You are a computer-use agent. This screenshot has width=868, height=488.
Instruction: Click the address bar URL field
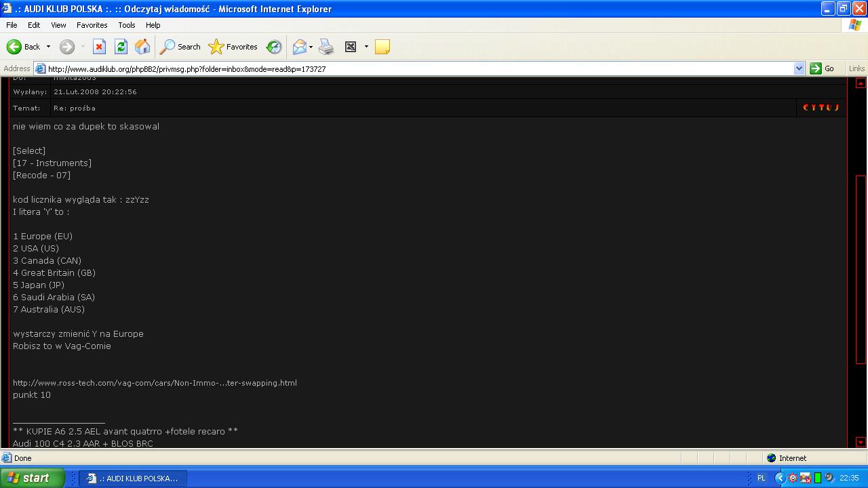coord(419,68)
